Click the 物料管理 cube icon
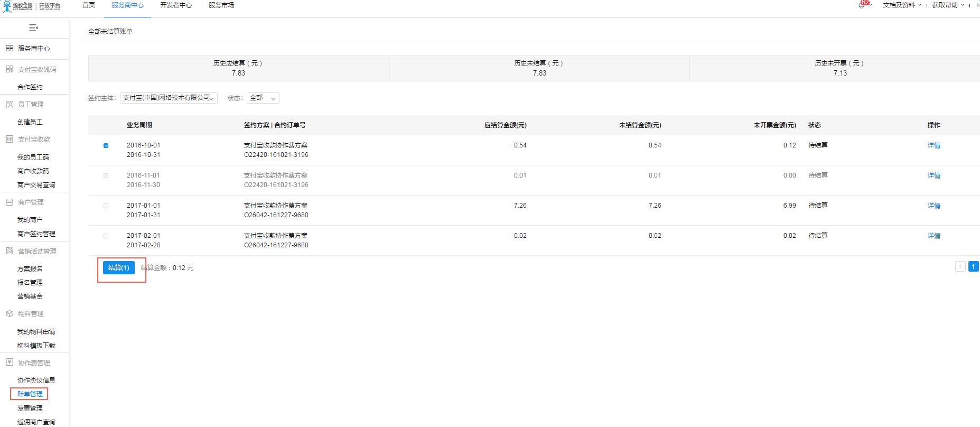Viewport: 980px width, 427px height. pos(10,314)
